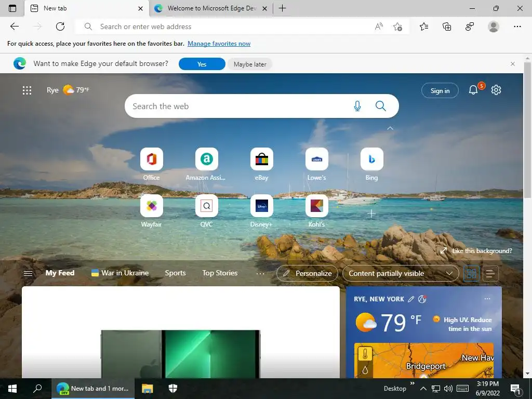Click the Read aloud icon in address bar

379,26
